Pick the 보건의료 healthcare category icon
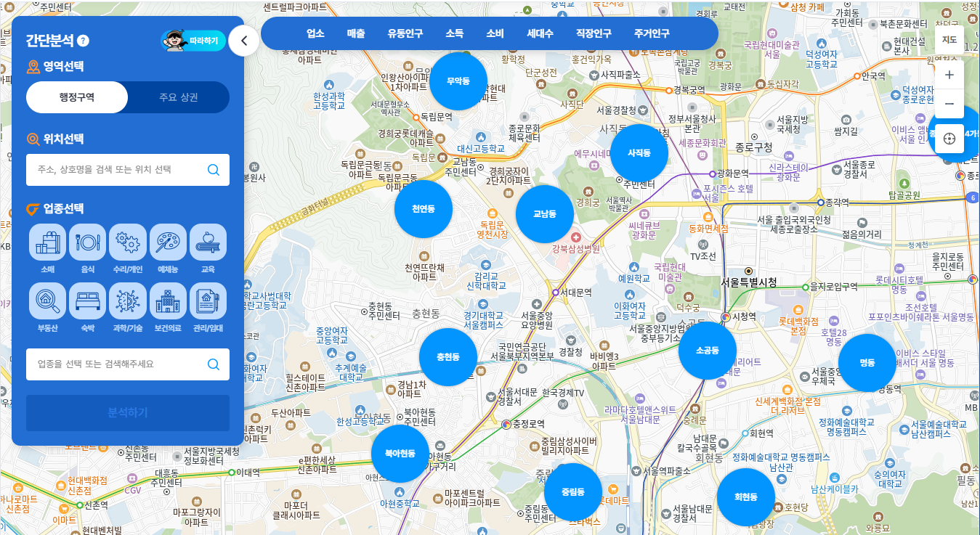The image size is (980, 535). (x=168, y=301)
